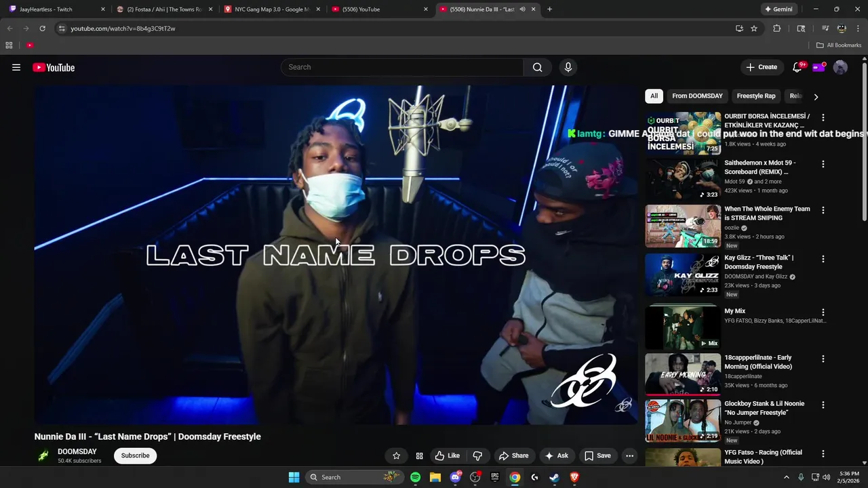Open the purple icon beside the notifications bell
Image resolution: width=868 pixels, height=488 pixels.
click(x=819, y=67)
